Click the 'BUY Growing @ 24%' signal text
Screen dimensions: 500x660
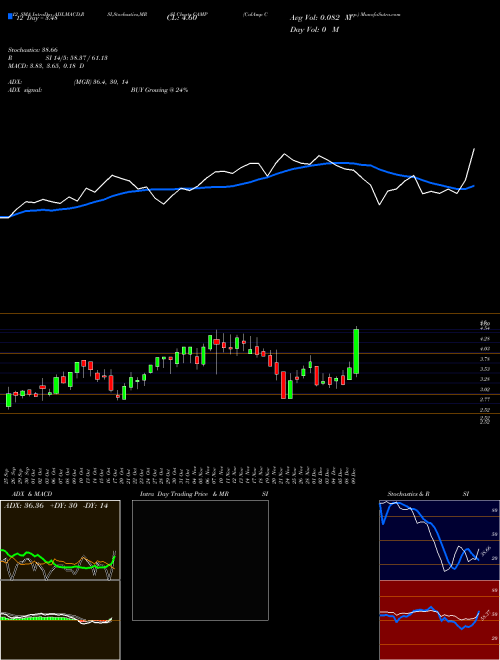tap(159, 90)
